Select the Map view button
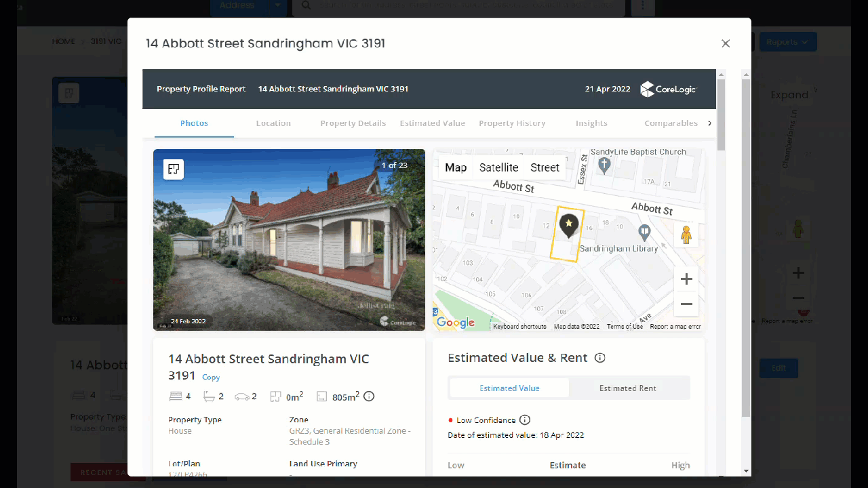This screenshot has width=868, height=488. point(456,167)
